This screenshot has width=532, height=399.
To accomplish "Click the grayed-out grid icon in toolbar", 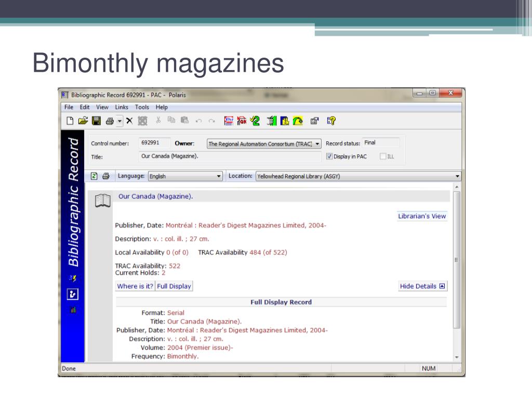I will [142, 121].
